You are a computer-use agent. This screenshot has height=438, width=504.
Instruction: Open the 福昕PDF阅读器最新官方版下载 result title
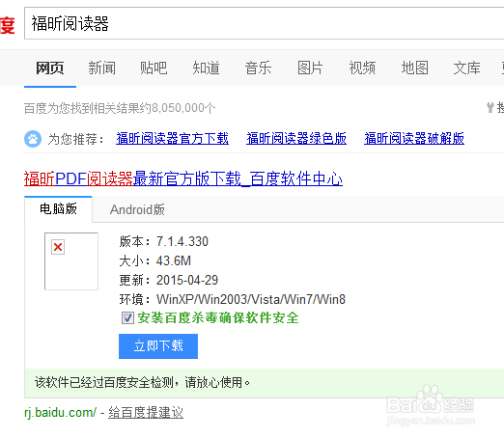183,178
